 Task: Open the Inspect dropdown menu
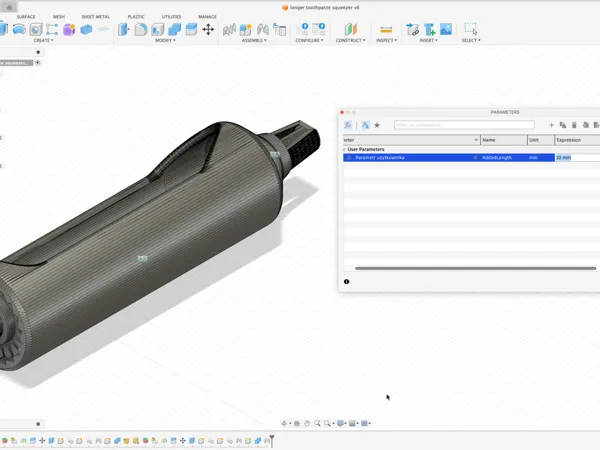386,40
